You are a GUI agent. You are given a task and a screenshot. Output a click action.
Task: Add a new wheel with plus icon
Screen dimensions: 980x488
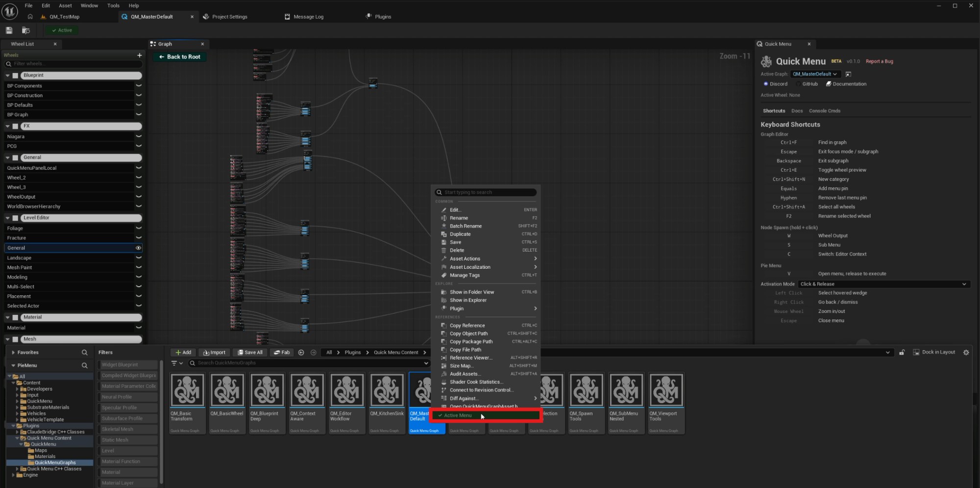point(139,55)
